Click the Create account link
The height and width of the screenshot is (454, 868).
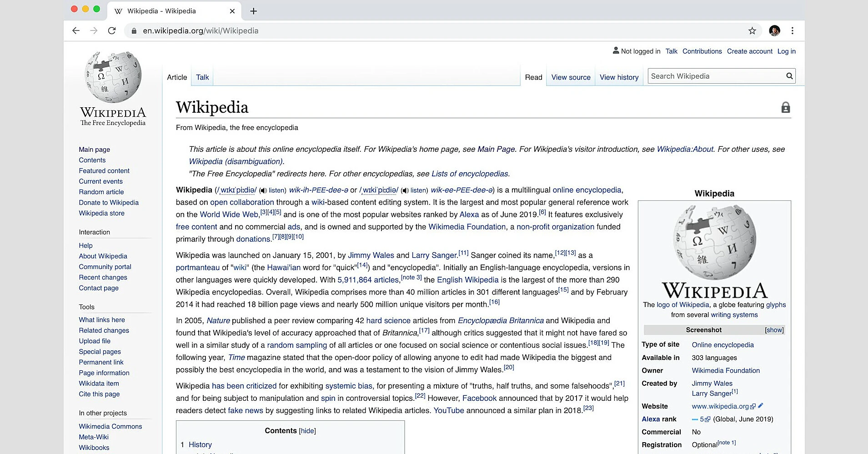(x=749, y=51)
